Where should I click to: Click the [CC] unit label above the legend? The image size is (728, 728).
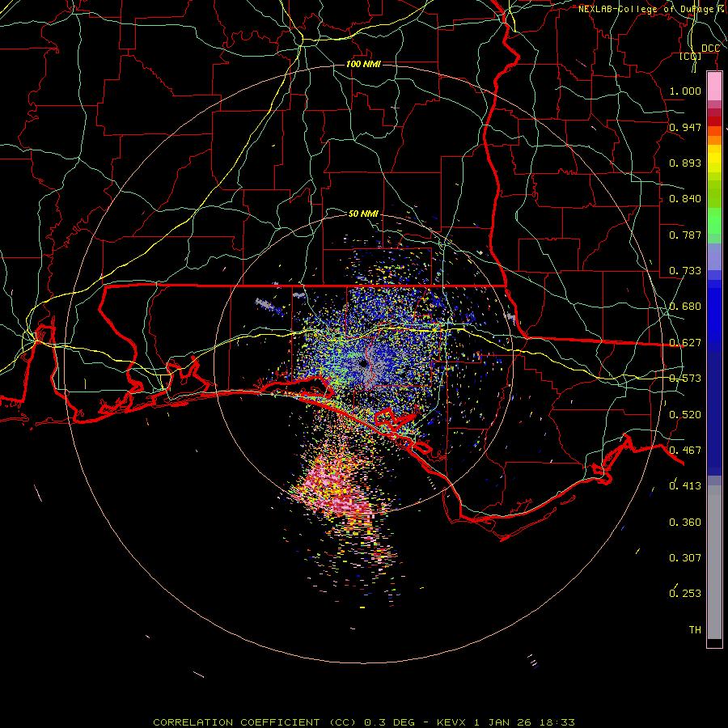coord(690,56)
